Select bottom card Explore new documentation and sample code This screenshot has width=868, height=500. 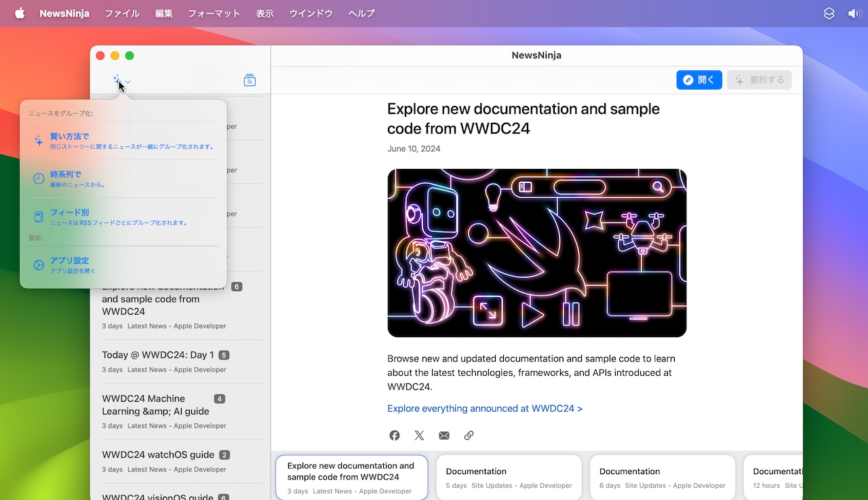(x=352, y=478)
